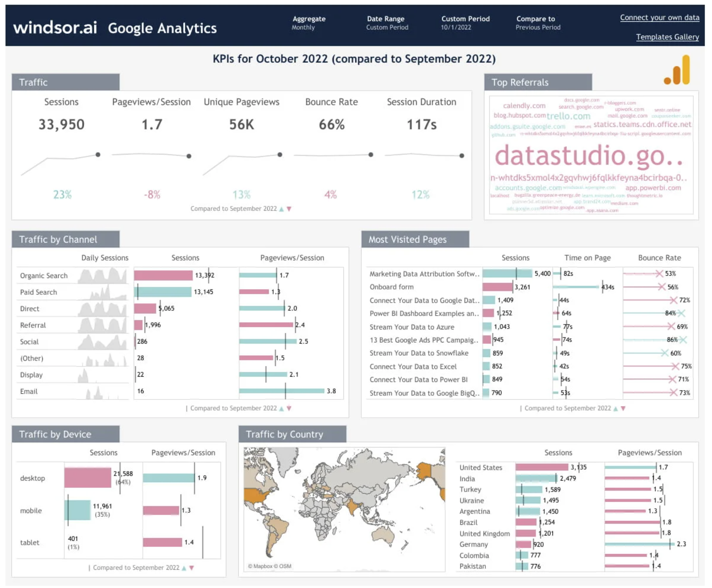Click the Turkey sessions value 1,589
The height and width of the screenshot is (588, 712).
tap(552, 490)
